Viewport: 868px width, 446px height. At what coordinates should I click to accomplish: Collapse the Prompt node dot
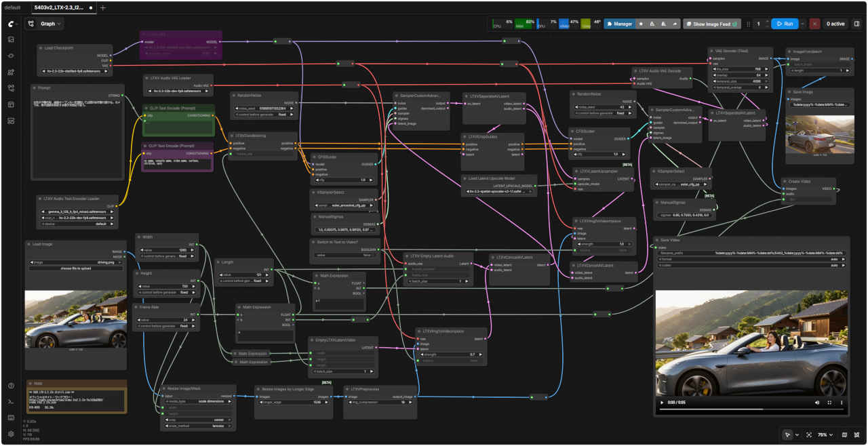[x=34, y=87]
